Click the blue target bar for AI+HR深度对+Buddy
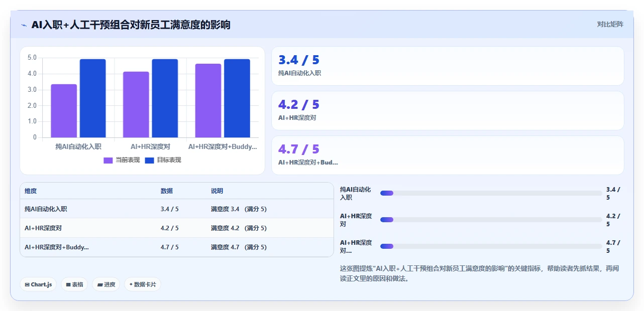This screenshot has height=311, width=644. point(237,98)
